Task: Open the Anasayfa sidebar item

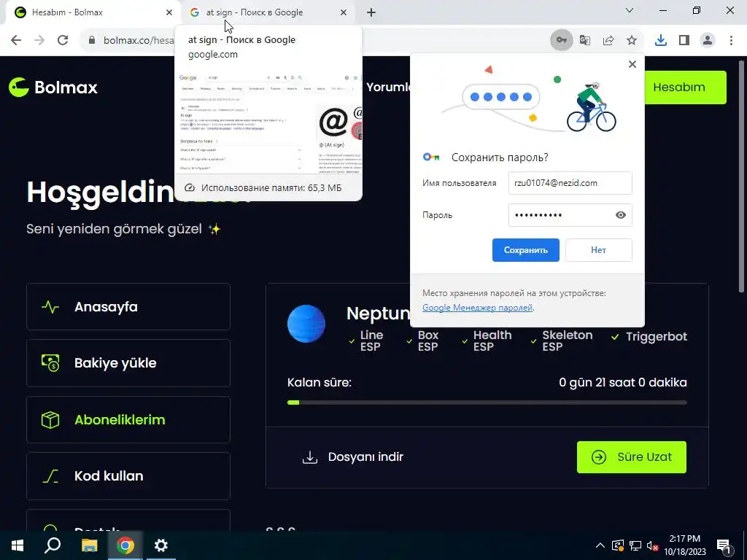Action: [128, 307]
